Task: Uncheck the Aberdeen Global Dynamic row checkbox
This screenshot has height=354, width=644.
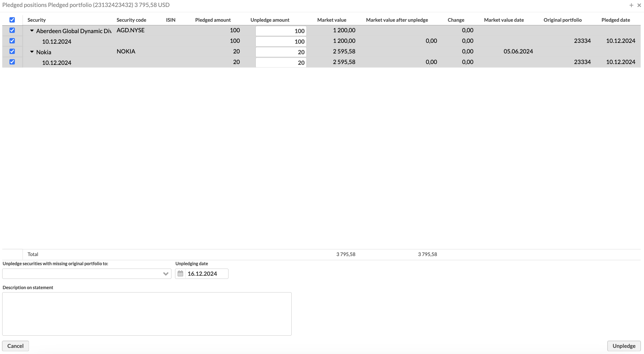Action: click(12, 30)
